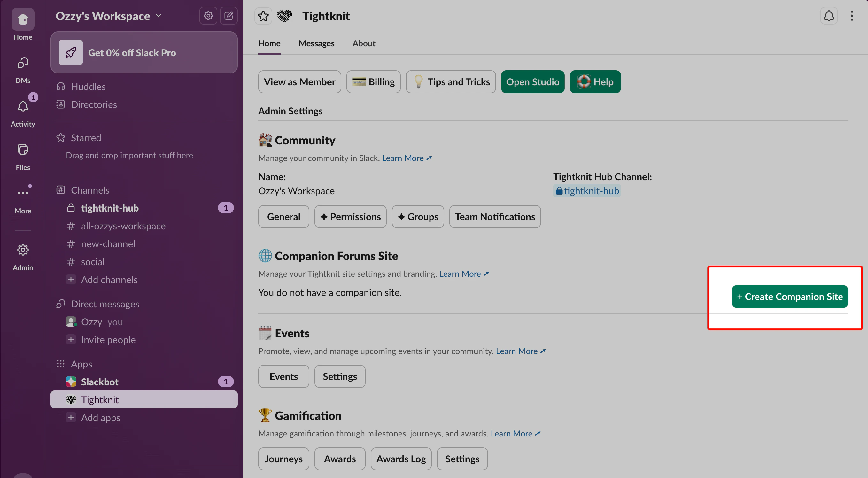Open notifications bell at top right

(x=829, y=15)
